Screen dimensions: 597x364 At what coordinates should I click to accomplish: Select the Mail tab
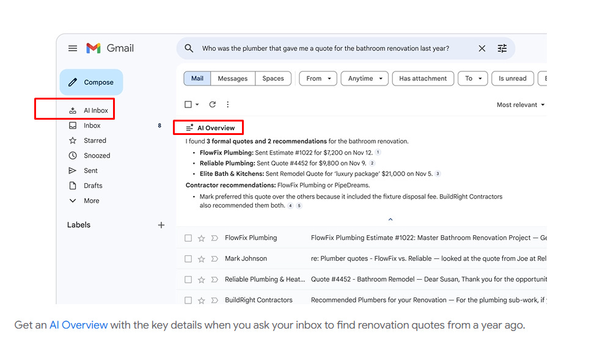(x=197, y=78)
